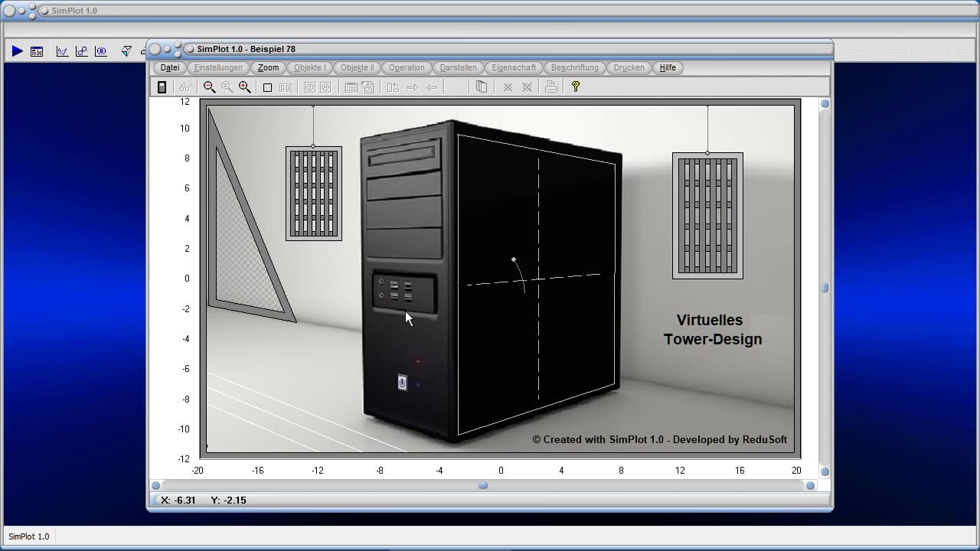Open the Datei menu
This screenshot has height=551, width=980.
(170, 67)
